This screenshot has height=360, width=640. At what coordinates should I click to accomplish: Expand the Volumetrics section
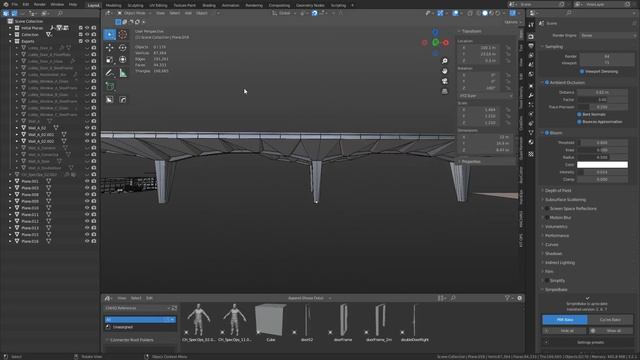pos(556,227)
